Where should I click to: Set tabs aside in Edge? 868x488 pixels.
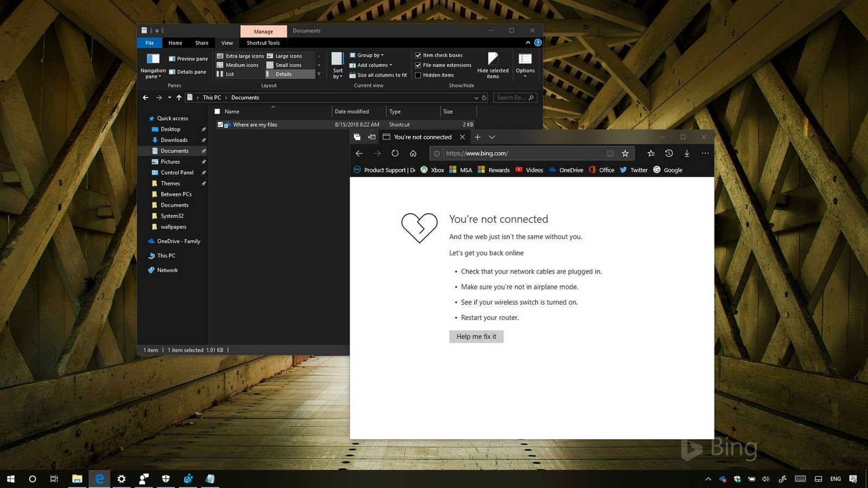pyautogui.click(x=372, y=137)
